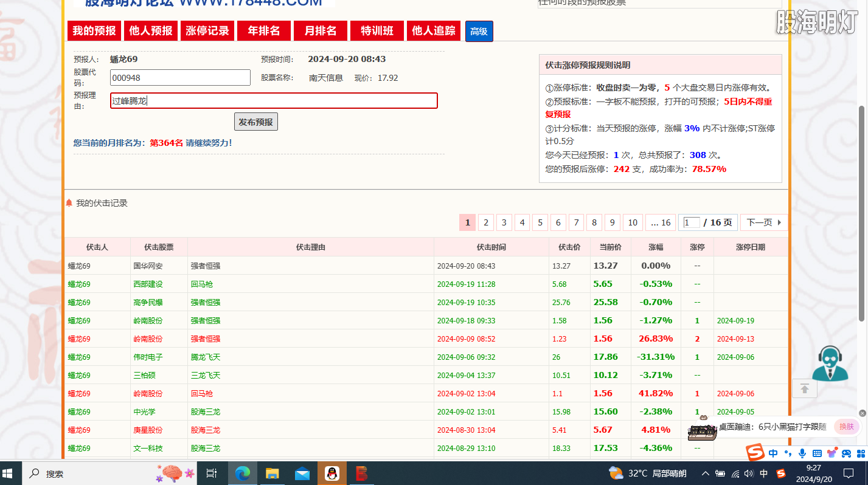868x485 pixels.
Task: Open the 他人预报 tab
Action: [151, 31]
